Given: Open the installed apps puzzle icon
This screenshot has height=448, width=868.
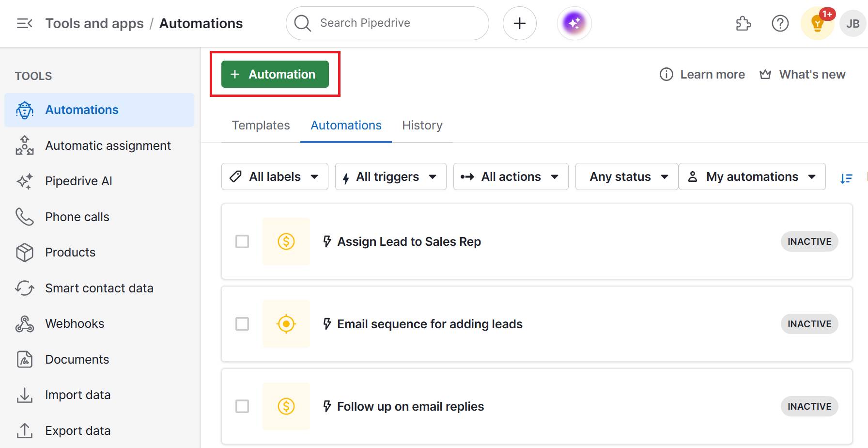Looking at the screenshot, I should click(743, 23).
